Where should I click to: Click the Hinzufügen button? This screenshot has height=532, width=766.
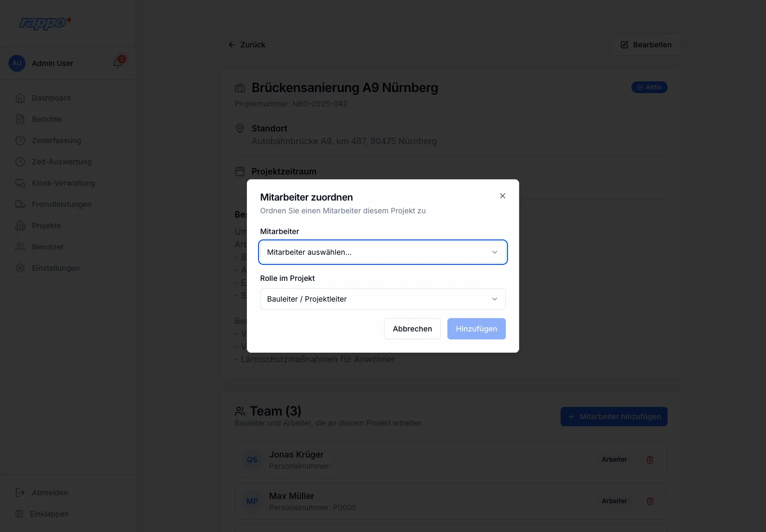tap(477, 329)
